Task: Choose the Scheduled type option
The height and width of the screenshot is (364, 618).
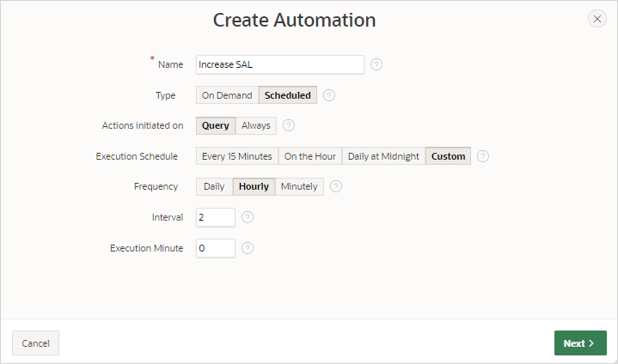Action: click(x=288, y=95)
